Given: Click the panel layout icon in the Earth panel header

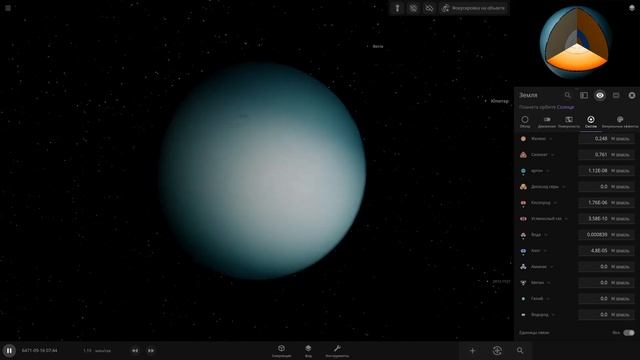Looking at the screenshot, I should [584, 95].
